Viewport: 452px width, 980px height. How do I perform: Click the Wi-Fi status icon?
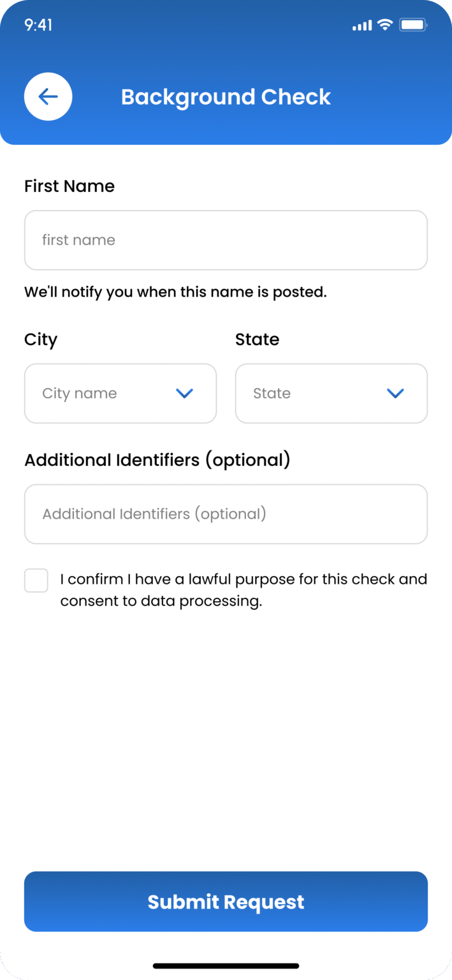(384, 25)
